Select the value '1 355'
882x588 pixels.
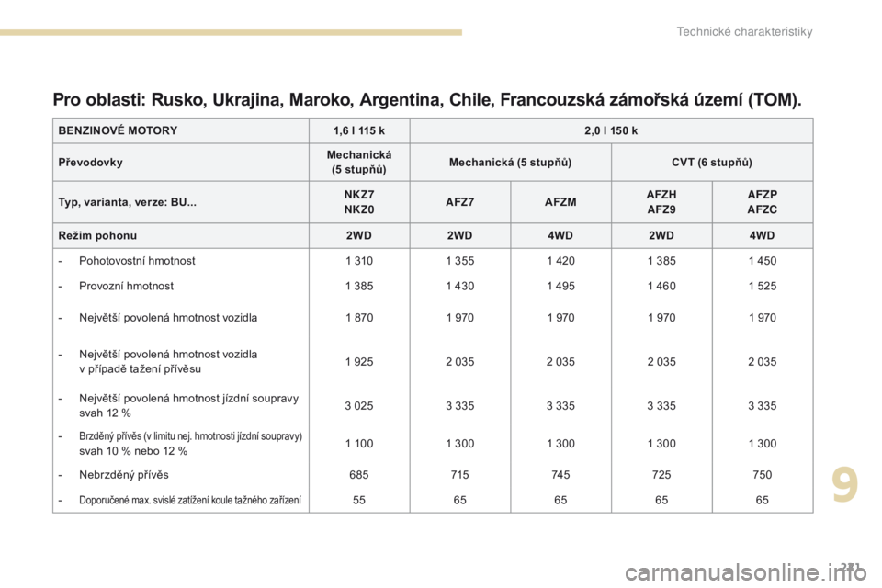[459, 261]
